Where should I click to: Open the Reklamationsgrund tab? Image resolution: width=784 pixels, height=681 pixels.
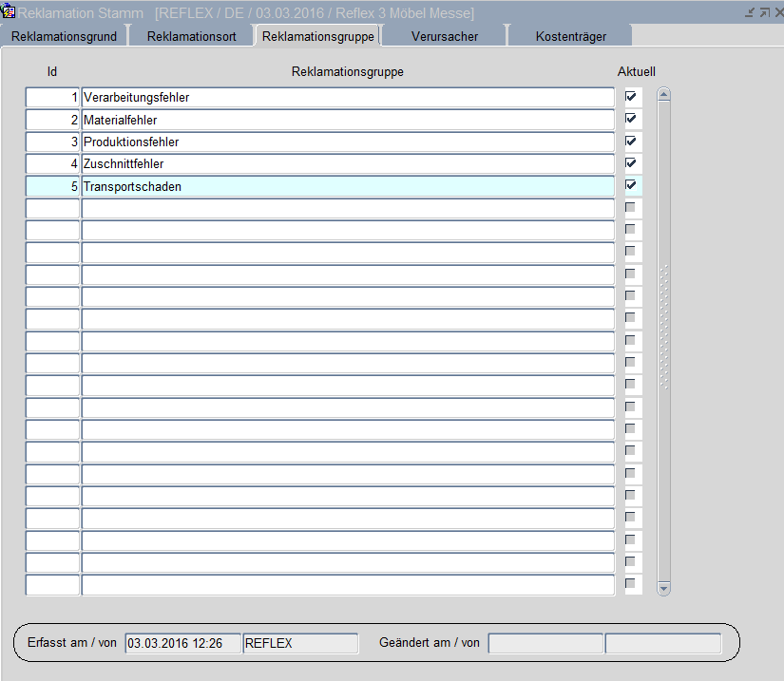tap(64, 36)
